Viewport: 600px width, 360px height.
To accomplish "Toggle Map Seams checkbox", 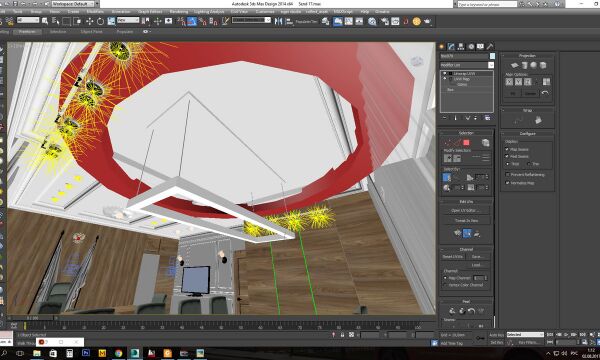I will point(507,149).
